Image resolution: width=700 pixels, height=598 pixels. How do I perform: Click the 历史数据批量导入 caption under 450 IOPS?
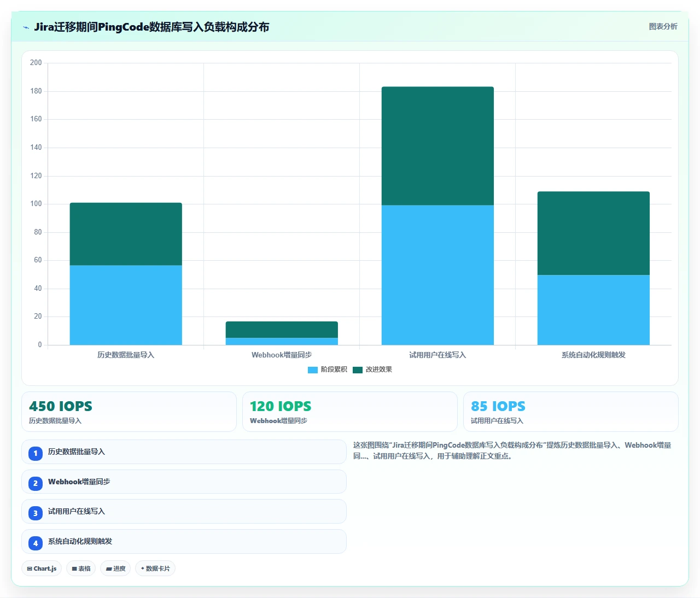click(55, 421)
